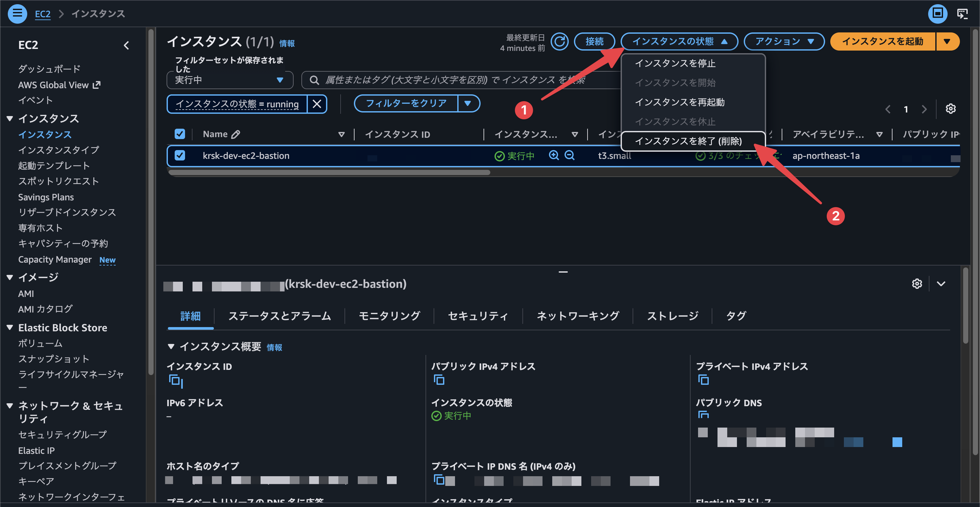The image size is (980, 507).
Task: Copy the instance ID
Action: pos(174,380)
